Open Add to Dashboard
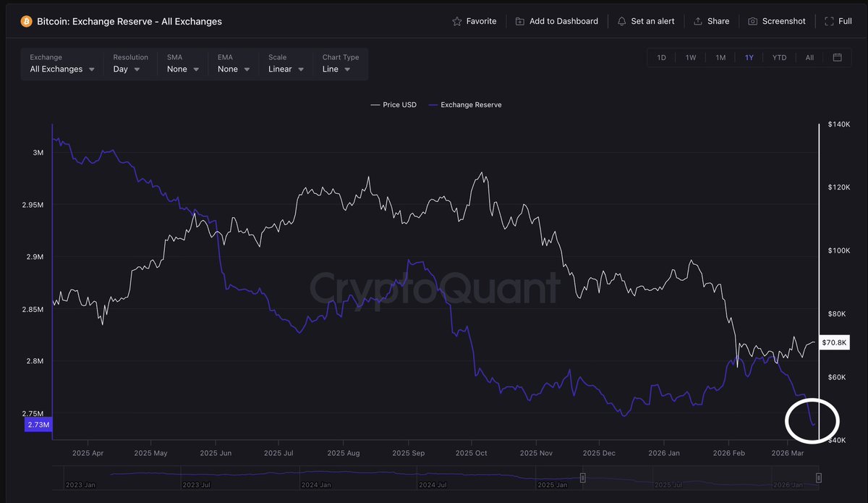 click(x=556, y=21)
